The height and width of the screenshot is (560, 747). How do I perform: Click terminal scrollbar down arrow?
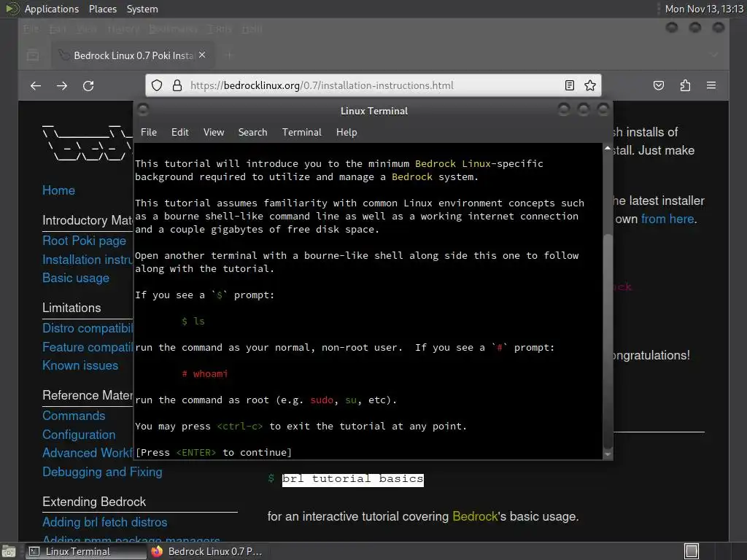coord(608,455)
